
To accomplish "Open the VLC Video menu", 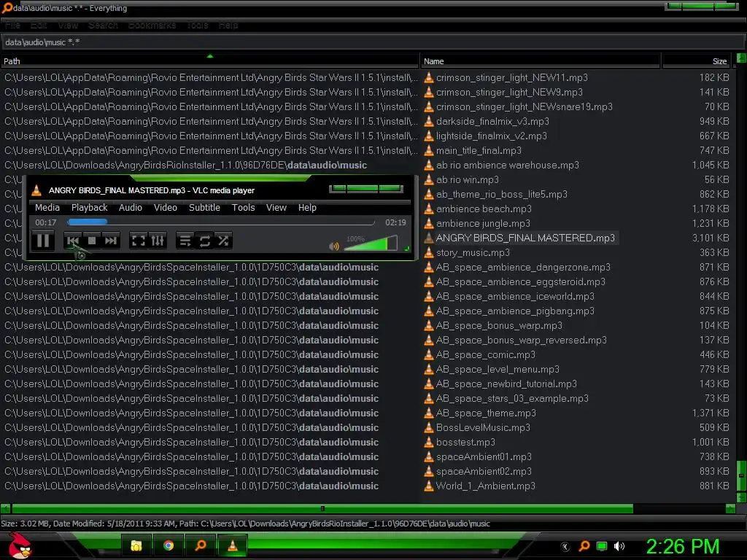I will coord(166,208).
